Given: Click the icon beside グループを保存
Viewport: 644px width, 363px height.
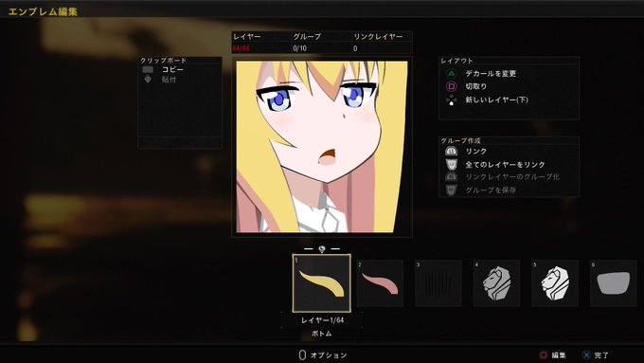Looking at the screenshot, I should tap(451, 190).
